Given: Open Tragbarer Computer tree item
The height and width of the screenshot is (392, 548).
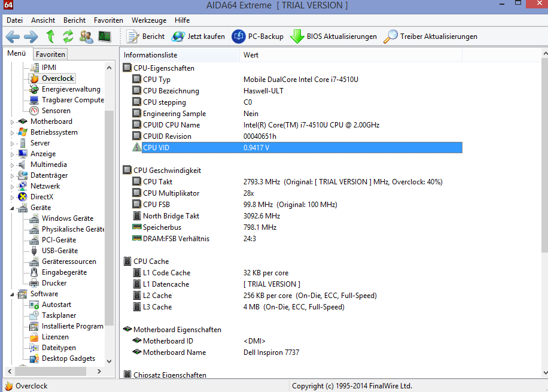Looking at the screenshot, I should [x=73, y=100].
